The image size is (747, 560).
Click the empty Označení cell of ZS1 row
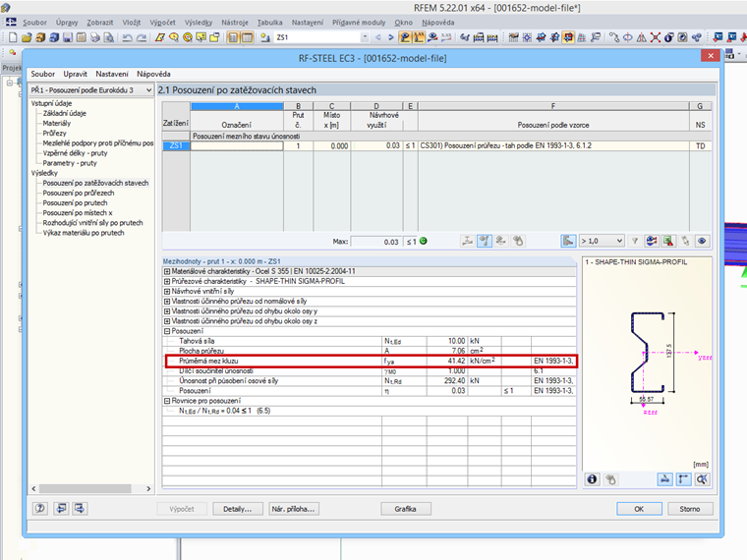pyautogui.click(x=237, y=145)
